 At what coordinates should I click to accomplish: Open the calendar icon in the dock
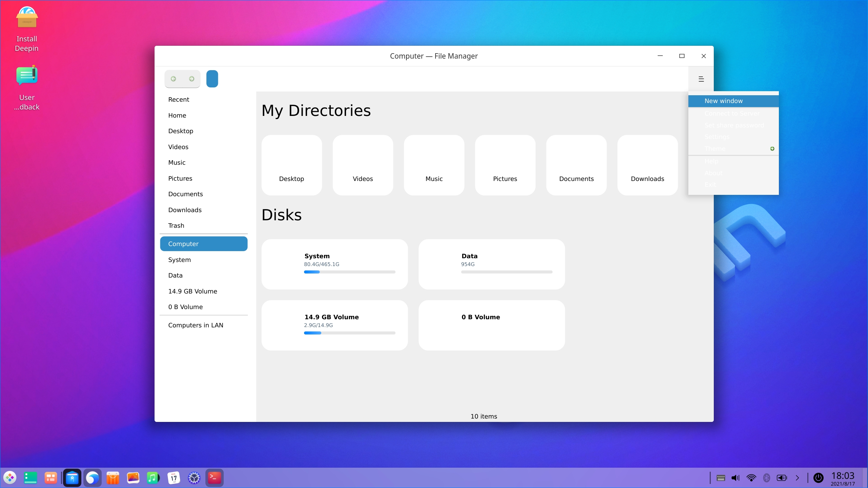tap(174, 478)
